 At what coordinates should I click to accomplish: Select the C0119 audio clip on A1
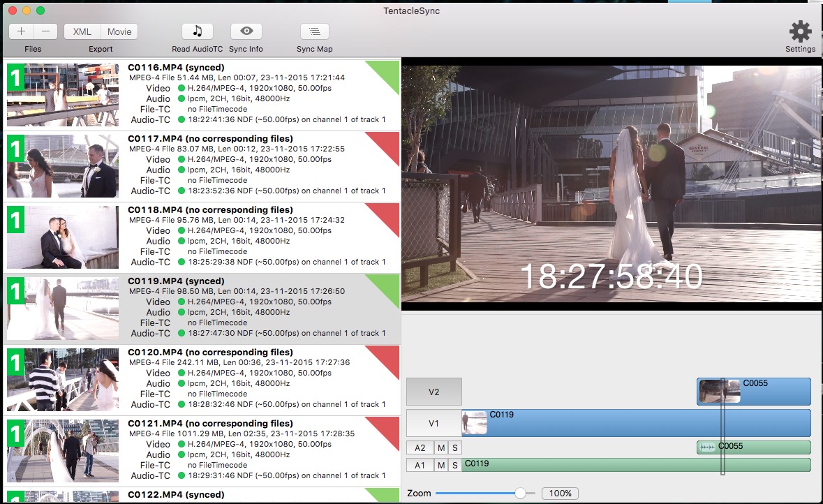pos(636,465)
